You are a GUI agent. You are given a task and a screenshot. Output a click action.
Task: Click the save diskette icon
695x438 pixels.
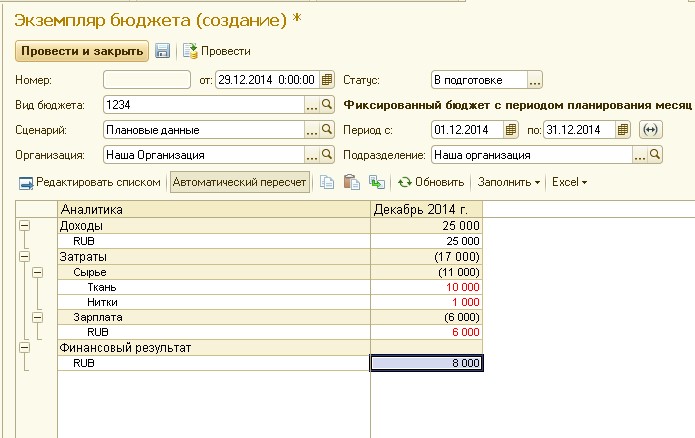point(162,50)
